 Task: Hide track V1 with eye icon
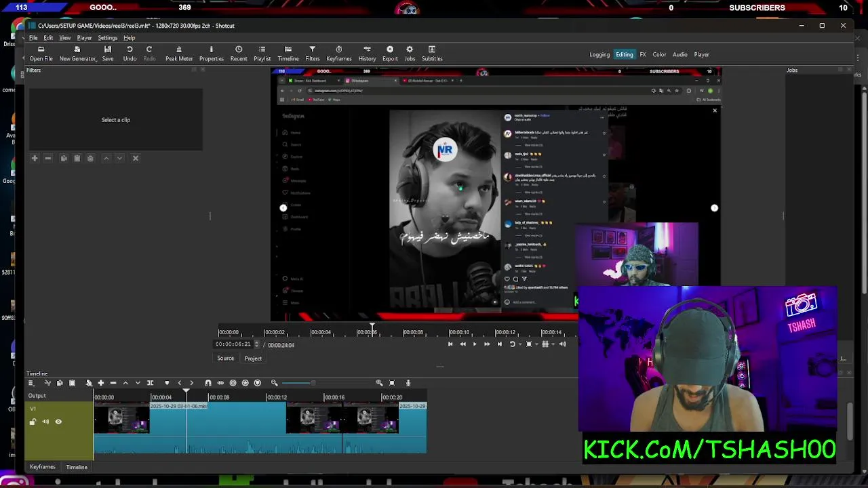58,422
